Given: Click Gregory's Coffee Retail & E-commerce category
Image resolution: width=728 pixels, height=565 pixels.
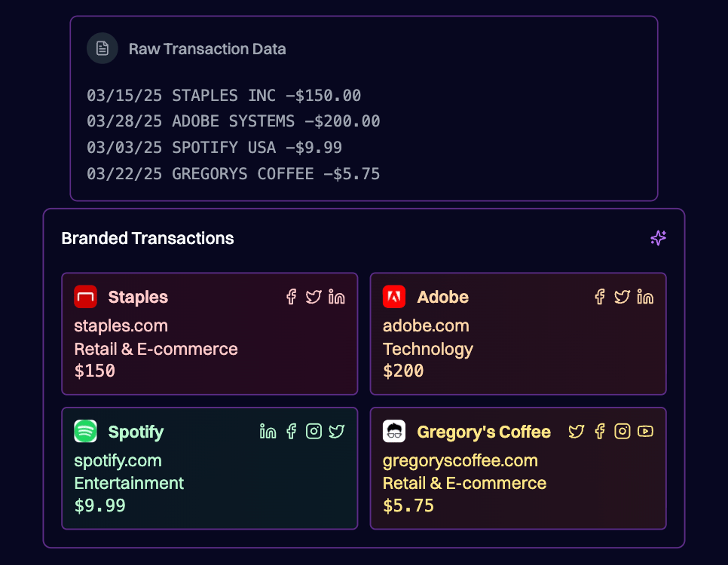Looking at the screenshot, I should coord(465,484).
